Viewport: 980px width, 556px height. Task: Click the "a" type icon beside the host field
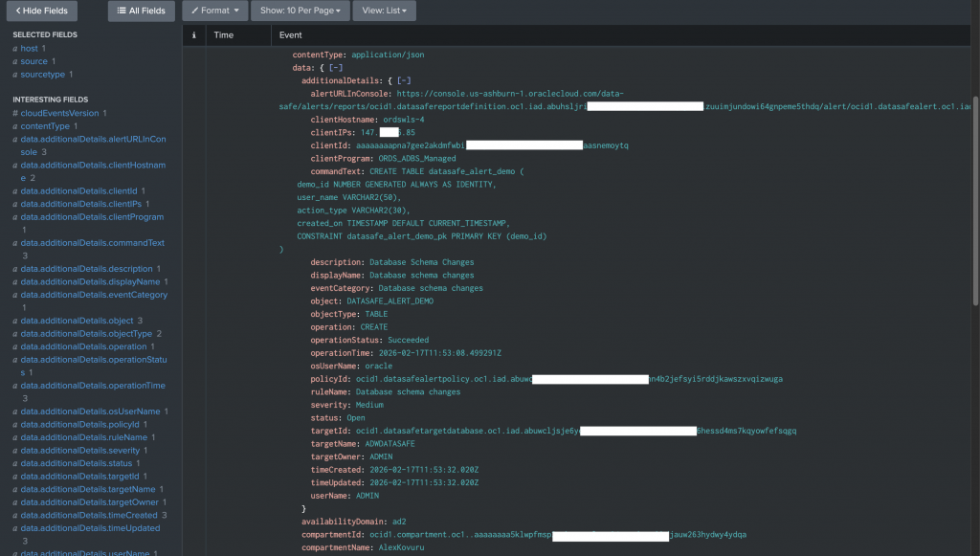(14, 48)
